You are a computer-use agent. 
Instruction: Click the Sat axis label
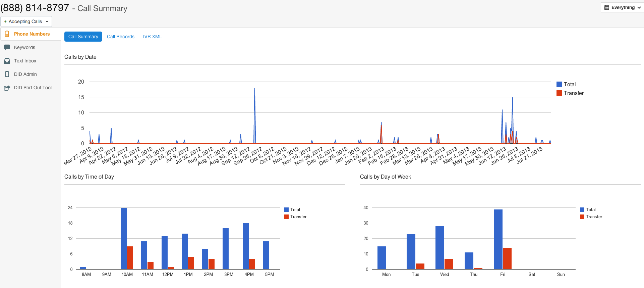point(532,274)
